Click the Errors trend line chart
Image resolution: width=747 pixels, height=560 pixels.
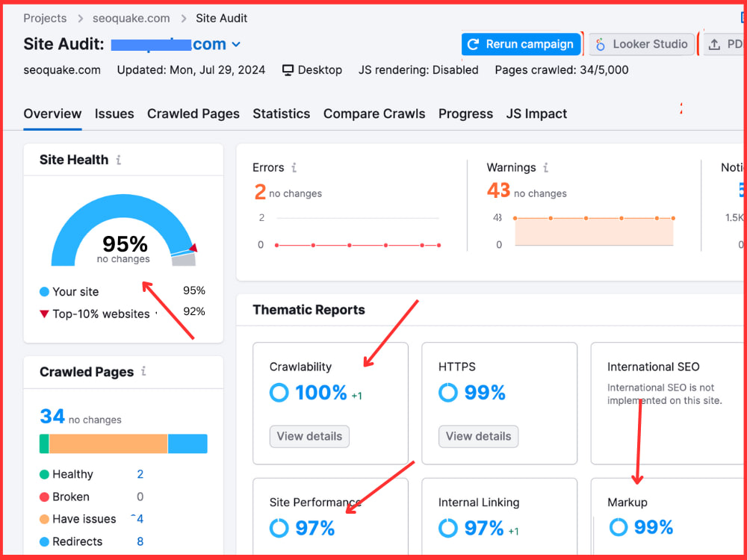(357, 232)
